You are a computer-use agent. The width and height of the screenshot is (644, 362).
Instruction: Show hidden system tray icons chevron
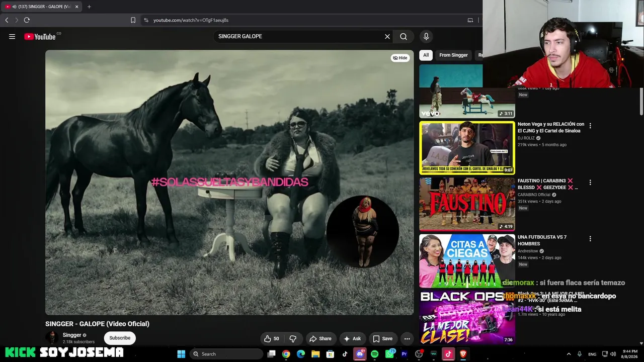(569, 354)
